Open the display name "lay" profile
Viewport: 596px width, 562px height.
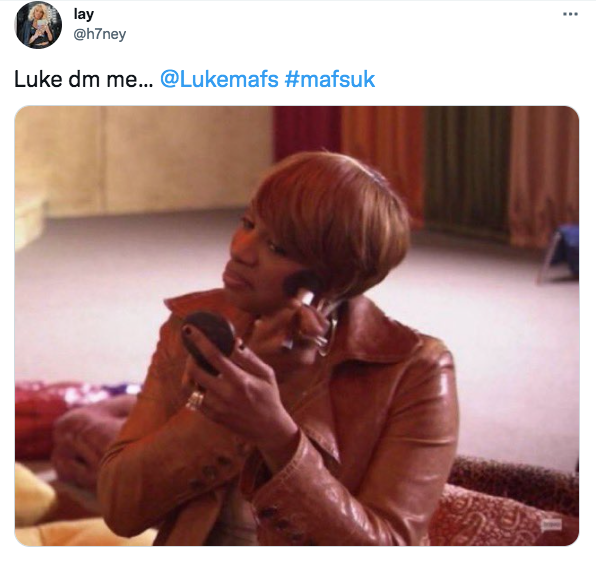83,14
